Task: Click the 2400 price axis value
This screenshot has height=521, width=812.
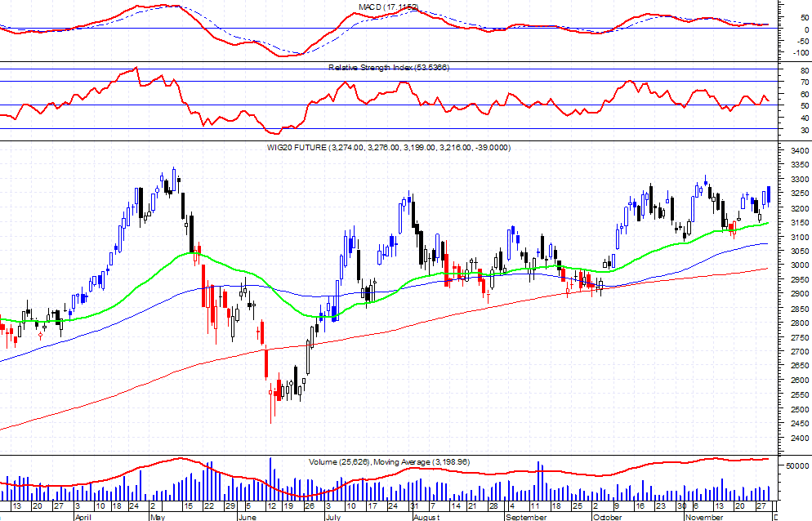Action: click(x=800, y=439)
